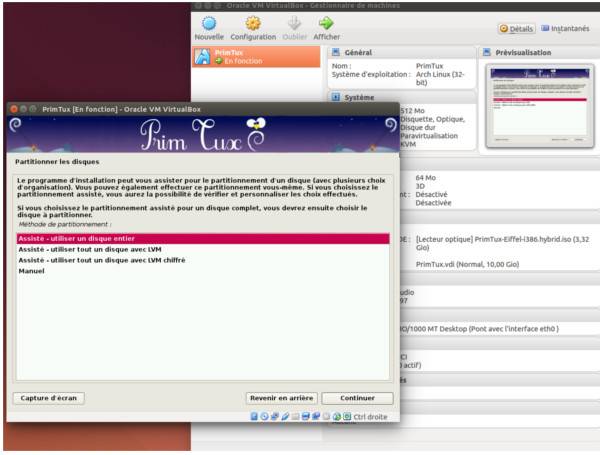
Task: Click the 'Nom :' PrimTux name value
Action: (429, 66)
